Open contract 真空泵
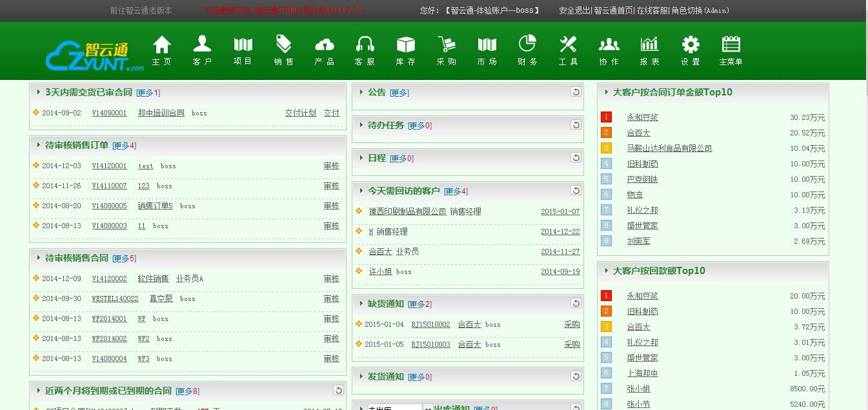Viewport: 868px width, 410px height. point(161,298)
